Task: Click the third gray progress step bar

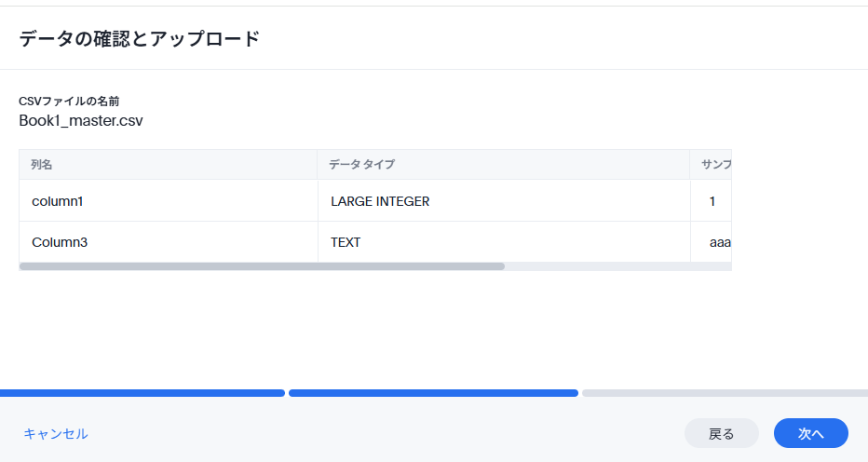Action: [726, 393]
